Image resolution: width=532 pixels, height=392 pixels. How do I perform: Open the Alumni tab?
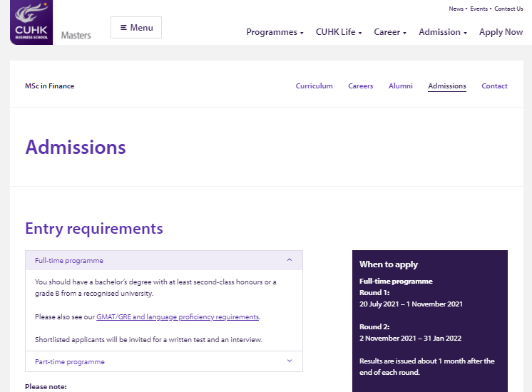pos(401,86)
